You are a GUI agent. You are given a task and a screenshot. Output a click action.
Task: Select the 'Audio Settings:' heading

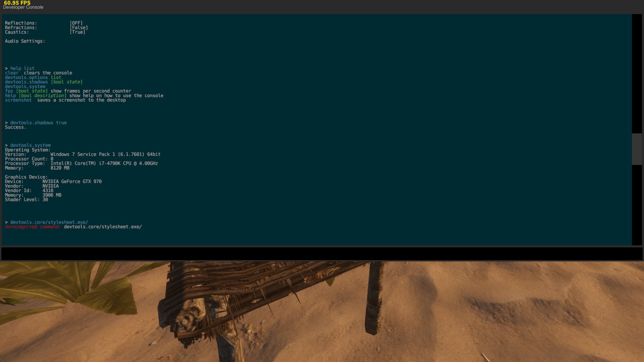pos(25,41)
